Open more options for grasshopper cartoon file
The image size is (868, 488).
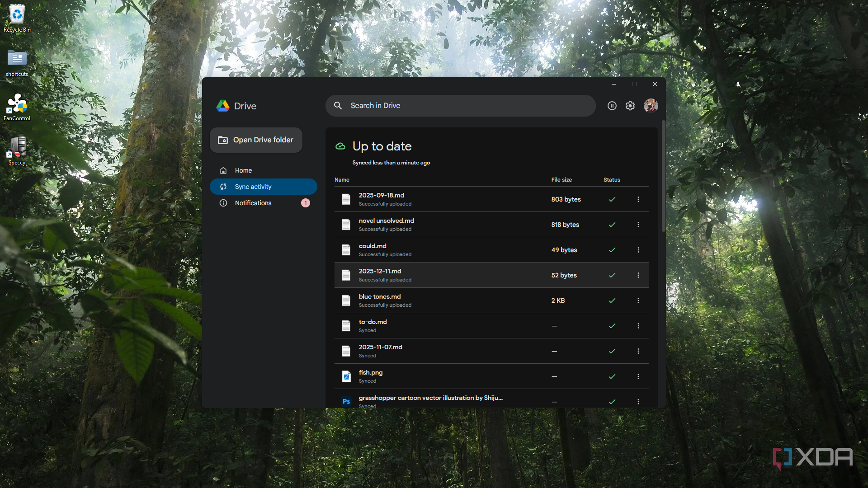coord(638,402)
